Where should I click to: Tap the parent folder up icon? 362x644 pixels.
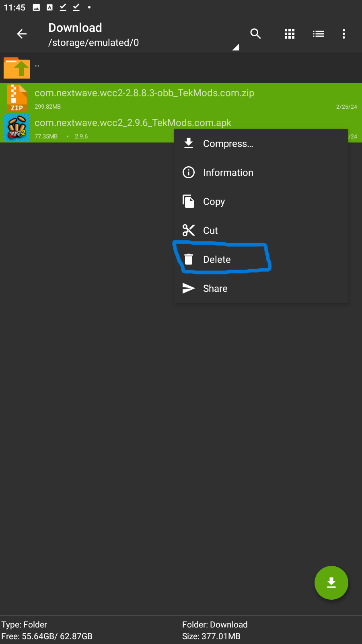click(17, 68)
